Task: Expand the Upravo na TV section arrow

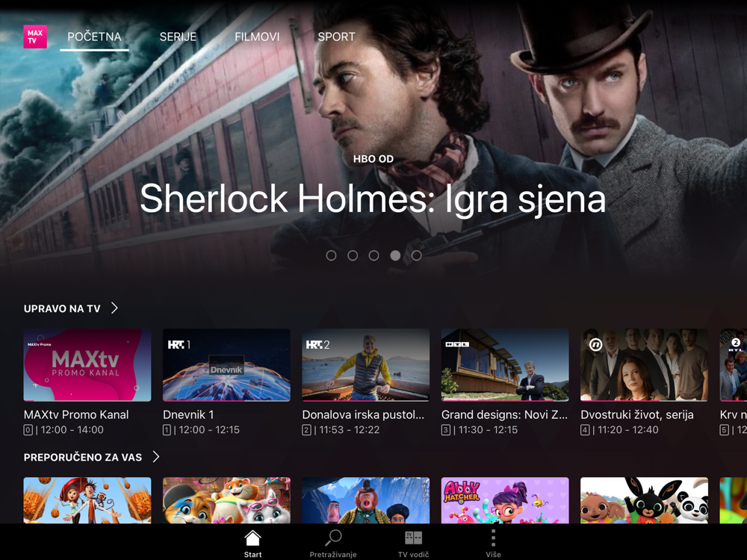Action: pyautogui.click(x=114, y=308)
